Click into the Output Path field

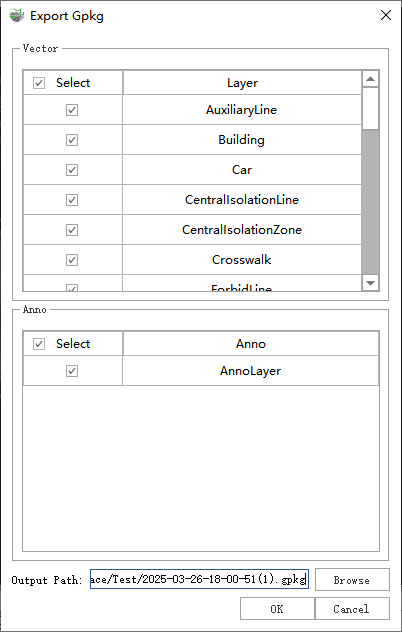pyautogui.click(x=199, y=579)
